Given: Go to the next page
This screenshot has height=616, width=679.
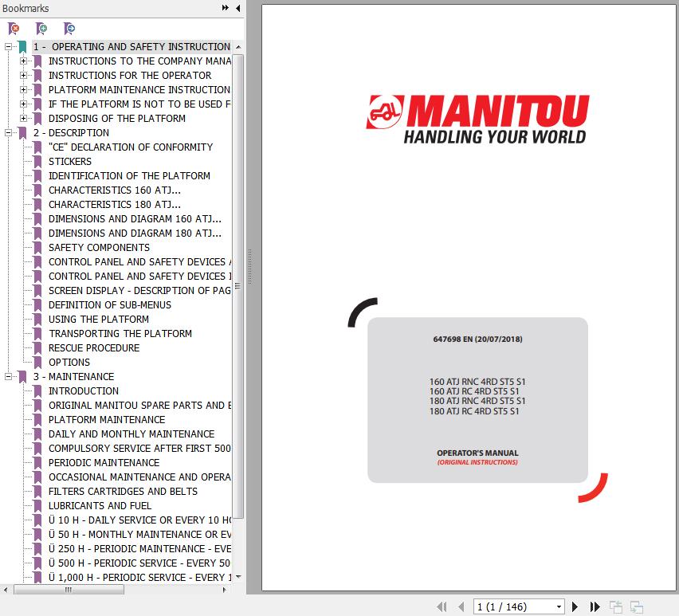Looking at the screenshot, I should (575, 607).
